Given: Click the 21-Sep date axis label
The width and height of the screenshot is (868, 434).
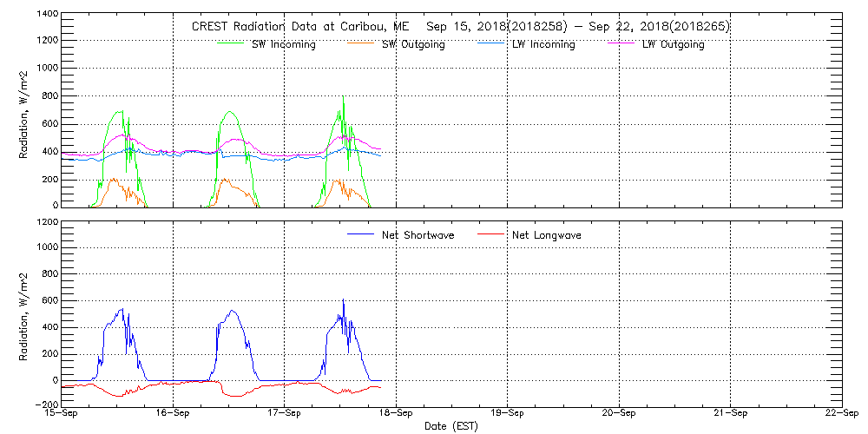Looking at the screenshot, I should [x=730, y=414].
